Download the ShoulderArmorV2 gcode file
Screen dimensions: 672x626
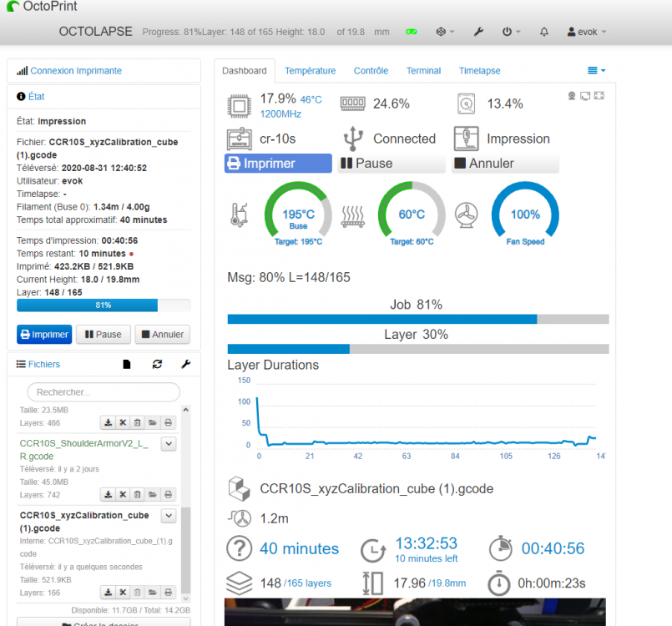point(108,494)
